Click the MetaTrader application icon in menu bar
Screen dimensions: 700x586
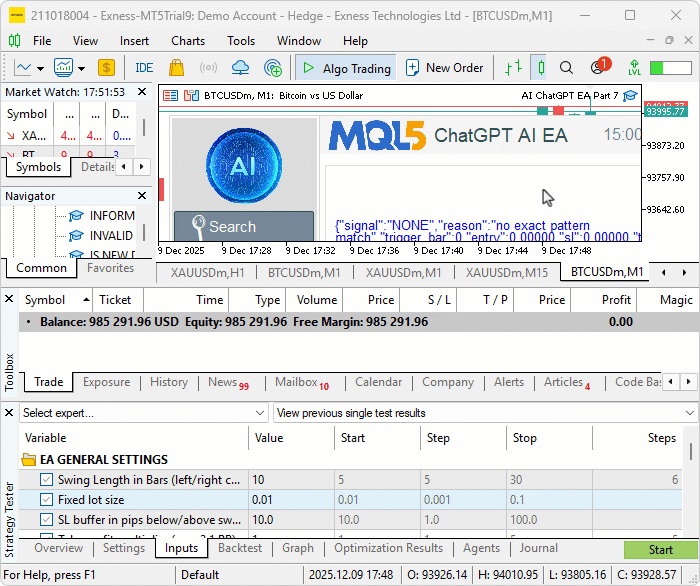pos(14,41)
